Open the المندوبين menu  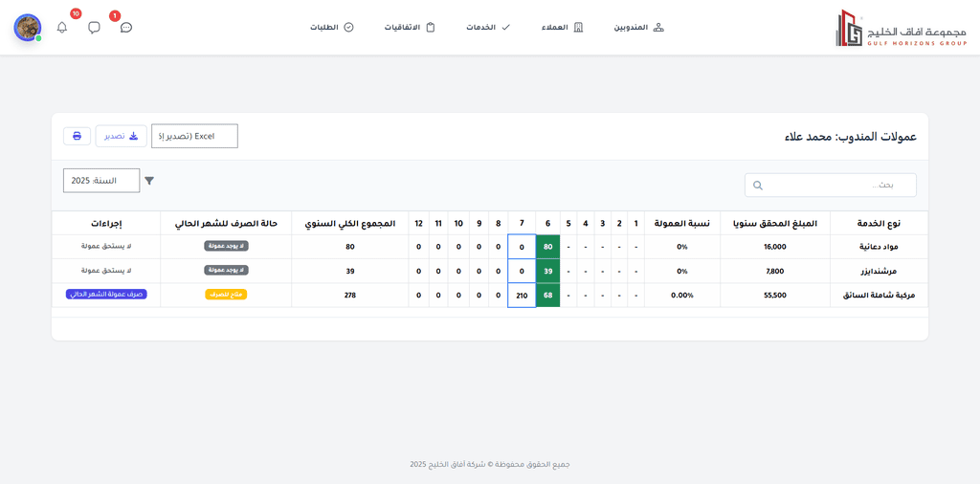coord(638,28)
